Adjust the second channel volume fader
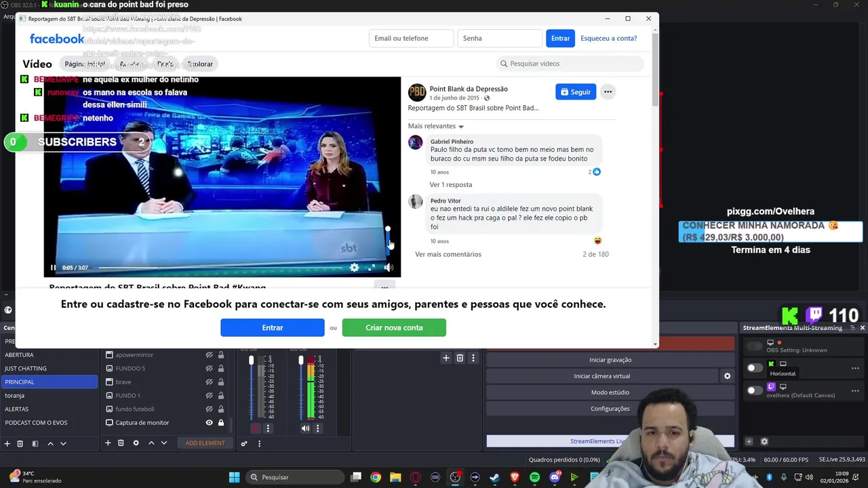 coord(301,361)
